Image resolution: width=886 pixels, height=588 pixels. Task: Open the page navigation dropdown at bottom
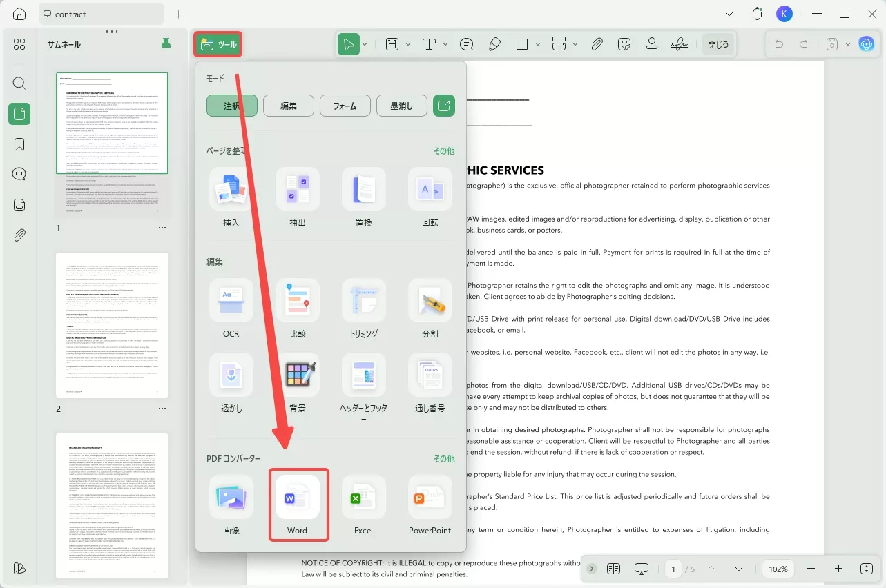click(x=738, y=569)
